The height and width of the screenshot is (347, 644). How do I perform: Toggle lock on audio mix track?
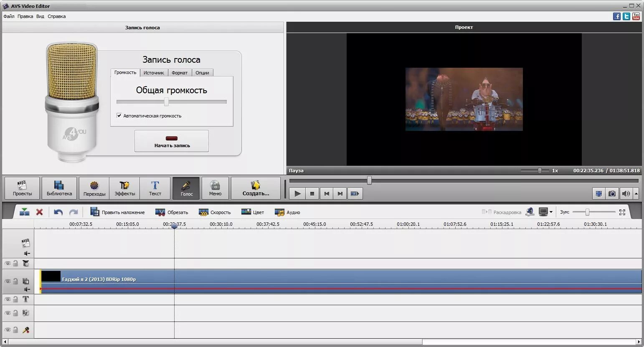15,313
